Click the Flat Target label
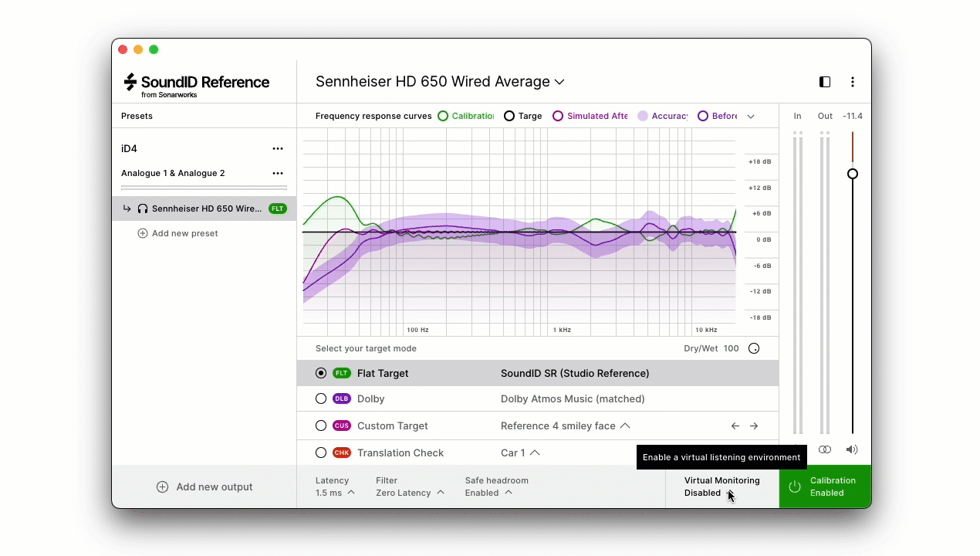Viewport: 980px width, 556px height. (383, 373)
